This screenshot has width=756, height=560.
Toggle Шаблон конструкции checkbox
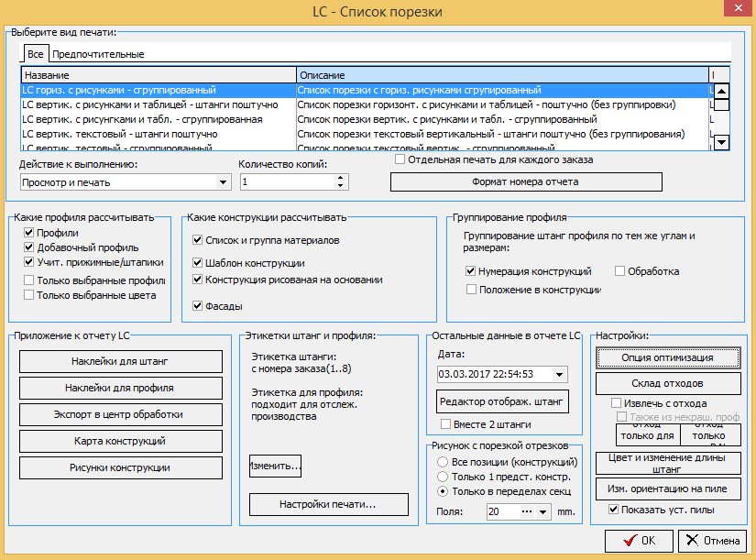pyautogui.click(x=197, y=263)
